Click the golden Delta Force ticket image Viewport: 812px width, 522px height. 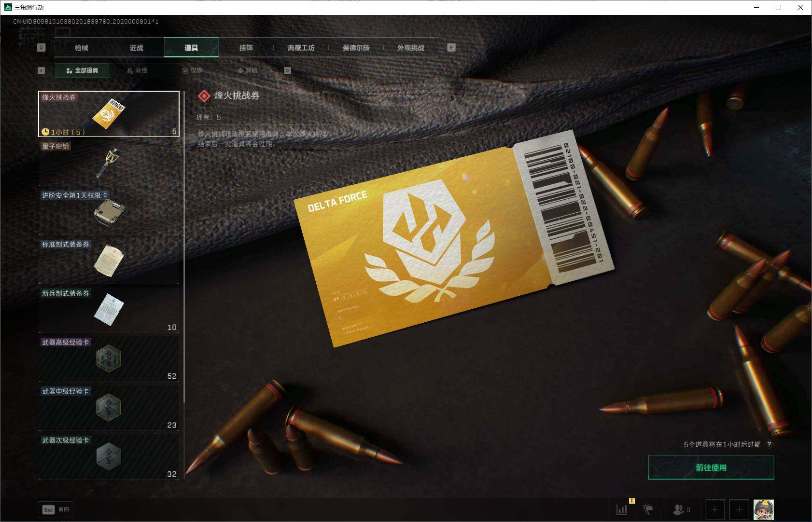[x=454, y=239]
